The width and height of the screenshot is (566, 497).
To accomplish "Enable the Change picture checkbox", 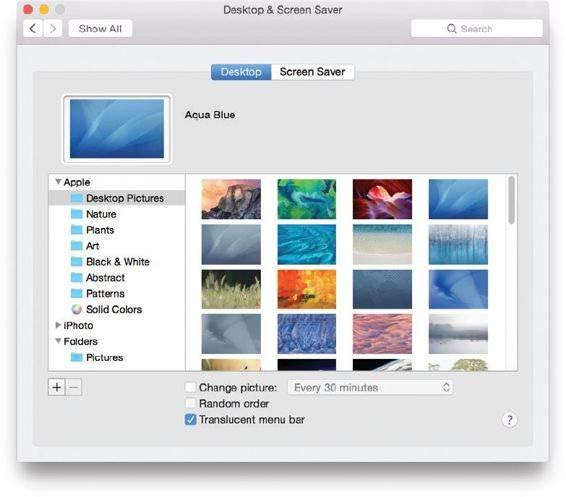I will (x=191, y=387).
